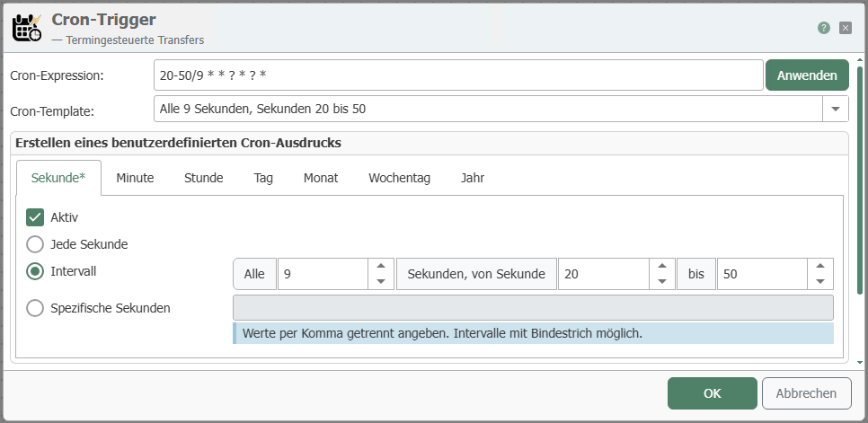868x423 pixels.
Task: Choose the Spezifische Sekunden radio option
Action: 35,308
